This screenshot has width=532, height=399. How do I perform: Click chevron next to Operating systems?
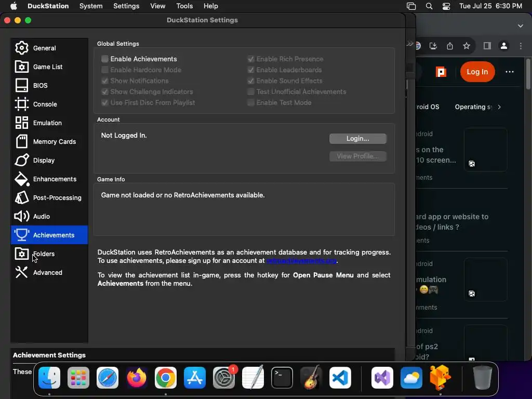tap(499, 107)
